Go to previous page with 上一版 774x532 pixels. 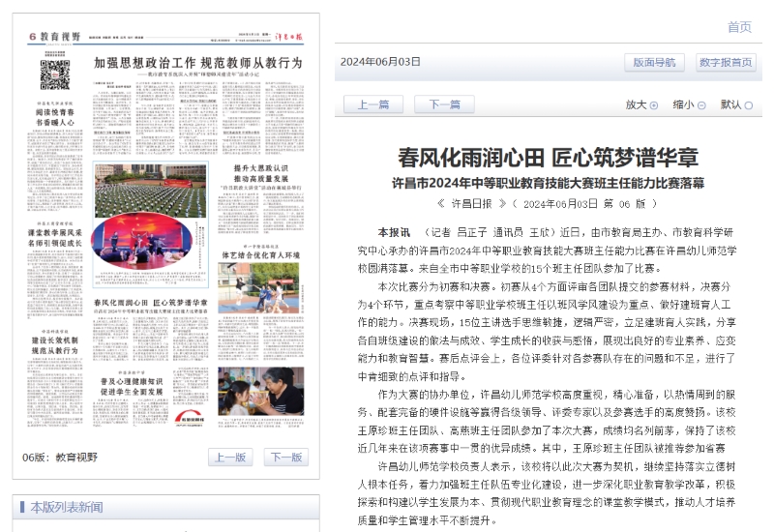(228, 458)
